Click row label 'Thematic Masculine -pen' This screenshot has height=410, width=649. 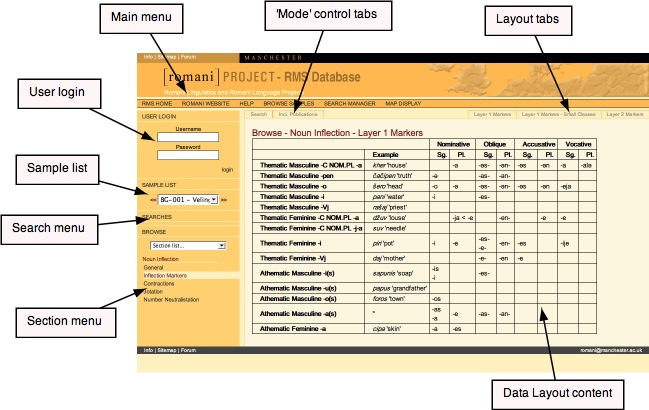pos(297,176)
